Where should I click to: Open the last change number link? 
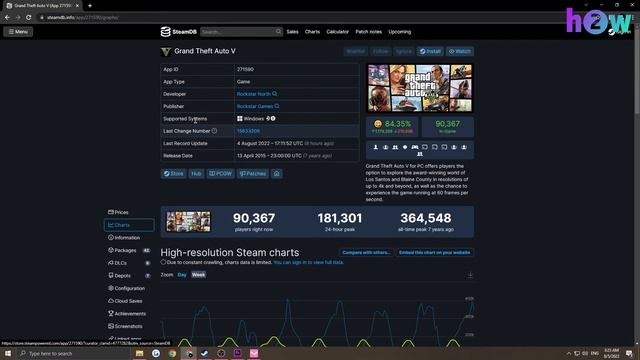[x=248, y=131]
